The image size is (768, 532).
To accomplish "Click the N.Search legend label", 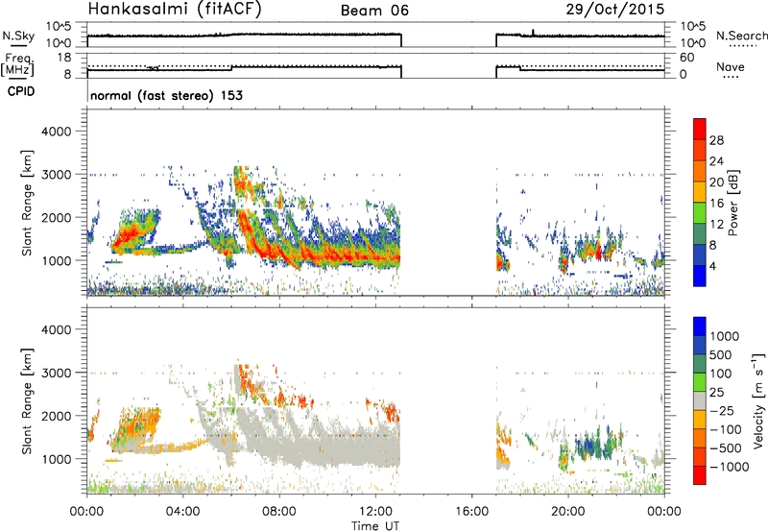I will tap(741, 36).
